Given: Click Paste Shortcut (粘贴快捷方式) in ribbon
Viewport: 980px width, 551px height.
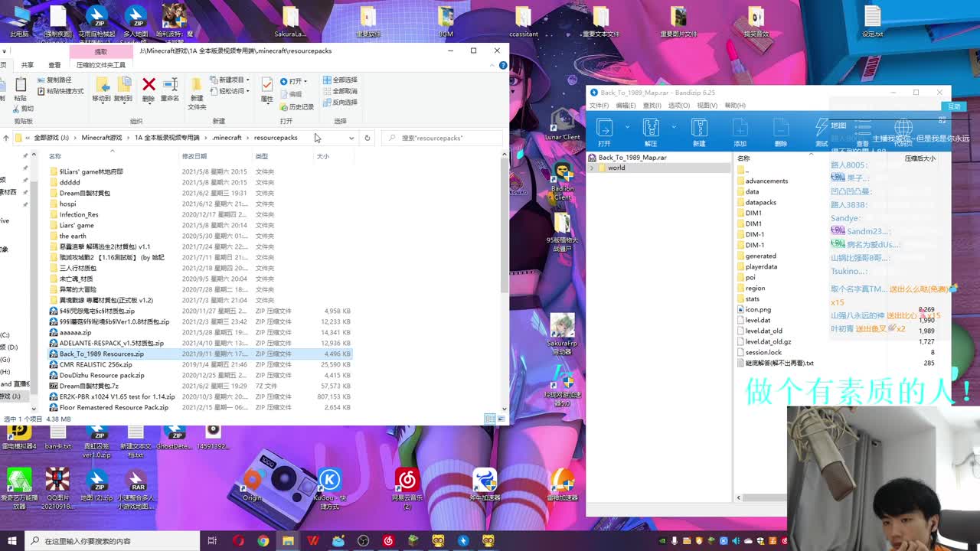Looking at the screenshot, I should (x=60, y=91).
